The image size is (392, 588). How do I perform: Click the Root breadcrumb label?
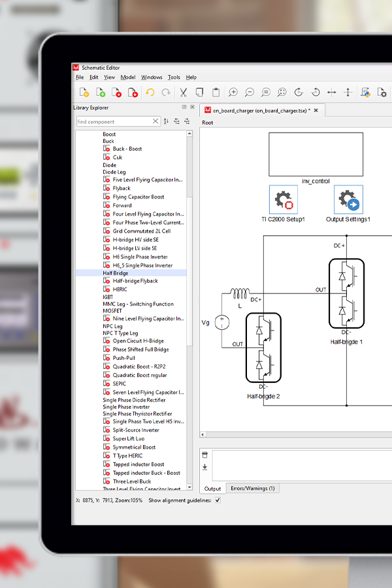pyautogui.click(x=208, y=123)
